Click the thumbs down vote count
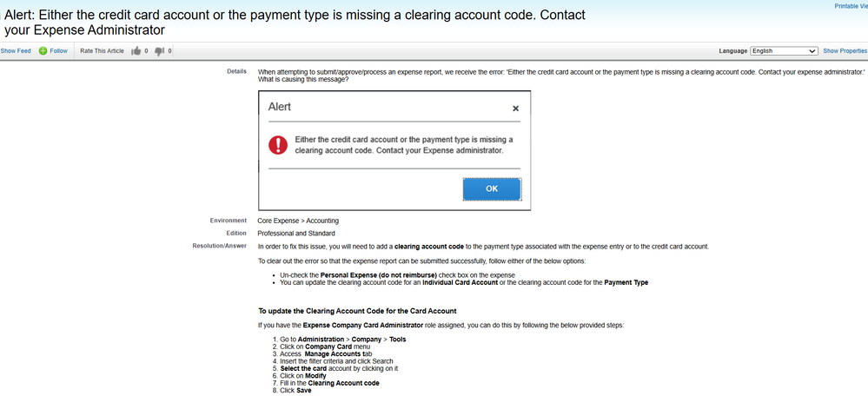Viewport: 868px width, 396px height. 169,51
